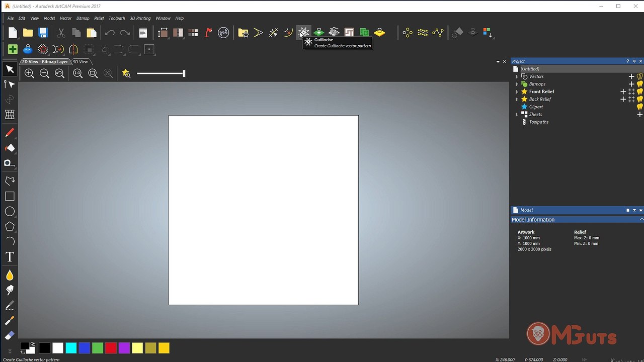Open the Vector menu

[66, 18]
